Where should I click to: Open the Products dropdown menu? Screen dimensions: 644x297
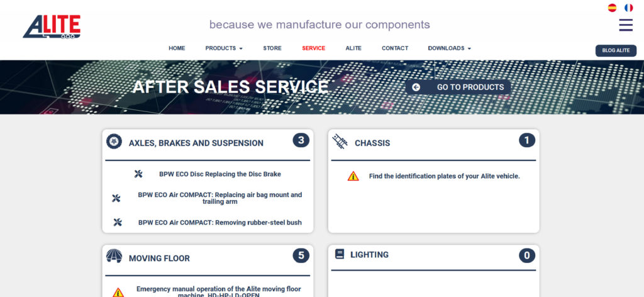coord(224,48)
